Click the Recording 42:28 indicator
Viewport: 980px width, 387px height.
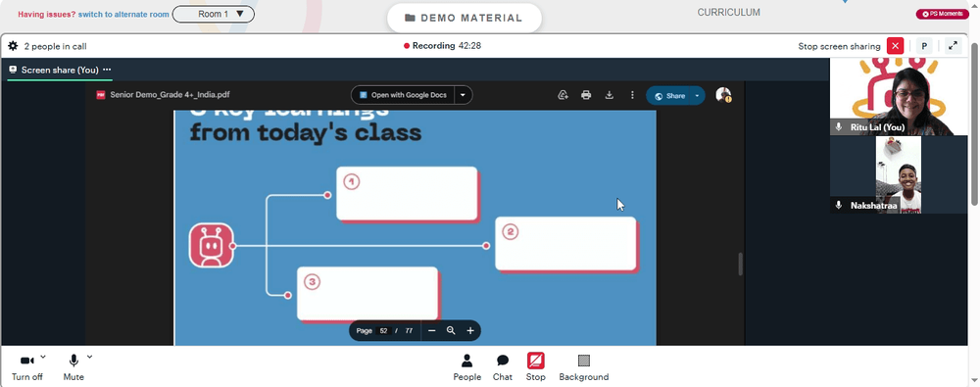click(x=443, y=46)
